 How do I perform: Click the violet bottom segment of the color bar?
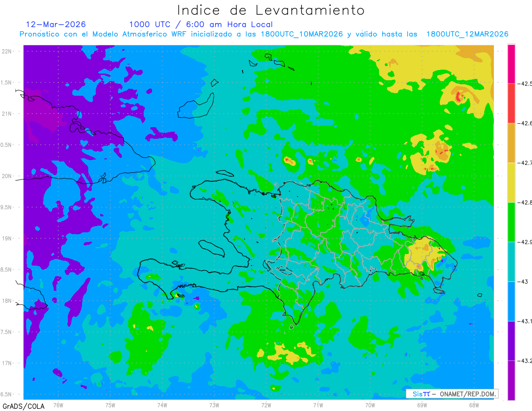[x=511, y=380]
